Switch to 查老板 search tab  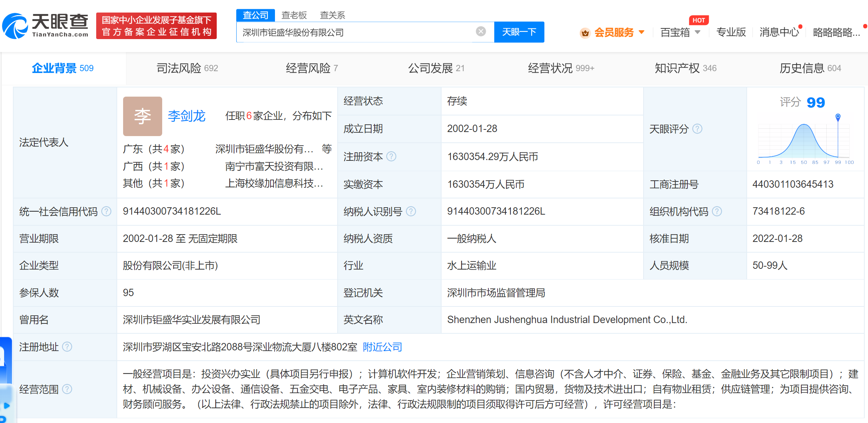[294, 15]
